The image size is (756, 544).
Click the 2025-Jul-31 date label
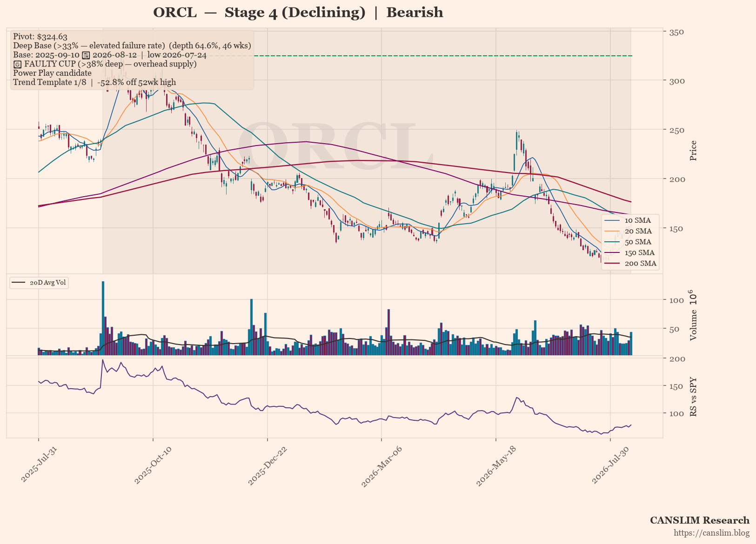click(39, 464)
